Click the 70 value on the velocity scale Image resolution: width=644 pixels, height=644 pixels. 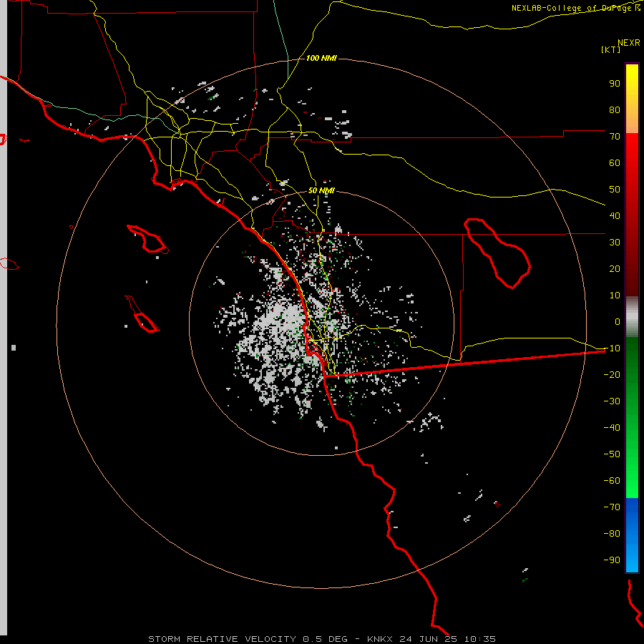[x=615, y=137]
